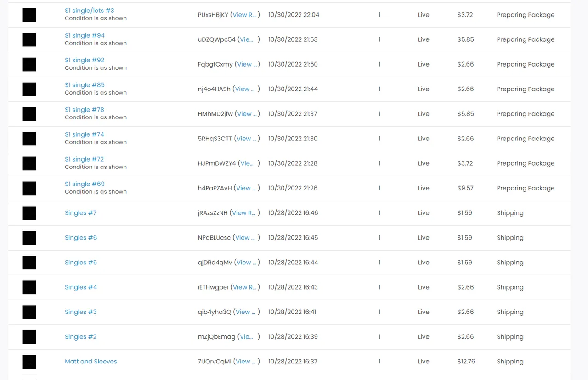
Task: Open the $1 single #69 listing
Action: pyautogui.click(x=85, y=184)
